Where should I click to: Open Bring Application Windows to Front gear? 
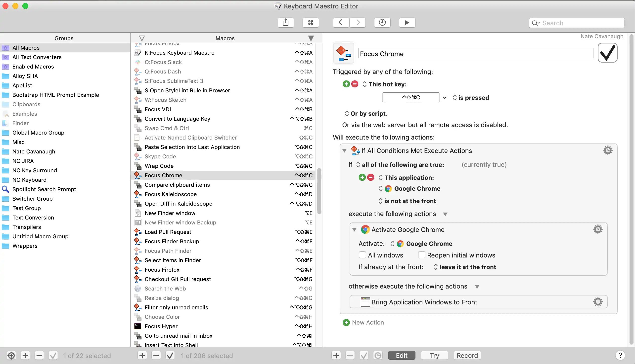[598, 302]
